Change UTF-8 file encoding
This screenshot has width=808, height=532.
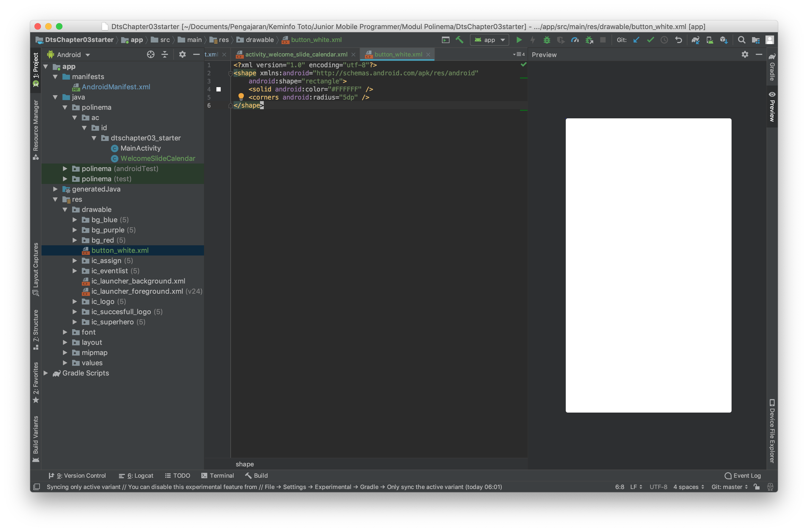658,487
